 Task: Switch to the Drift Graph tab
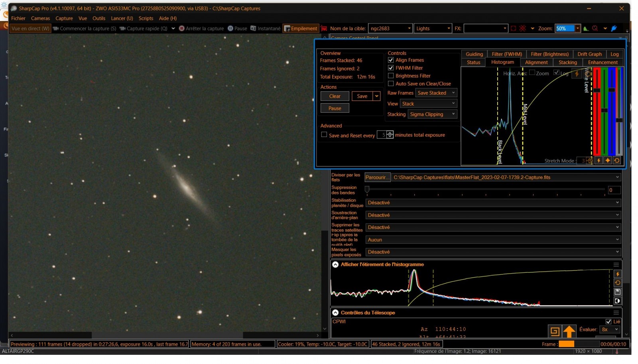[x=589, y=54]
